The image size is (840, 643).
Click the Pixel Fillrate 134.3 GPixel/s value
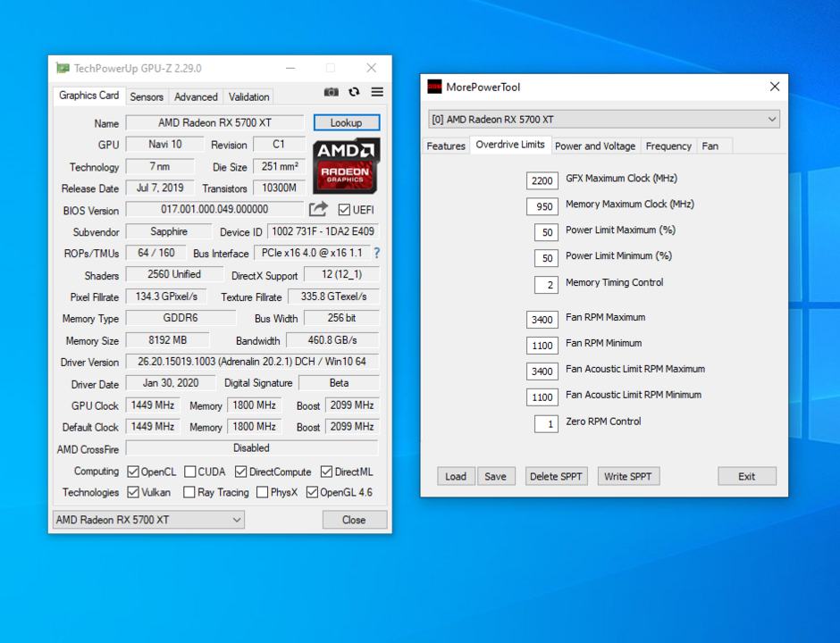pos(166,296)
